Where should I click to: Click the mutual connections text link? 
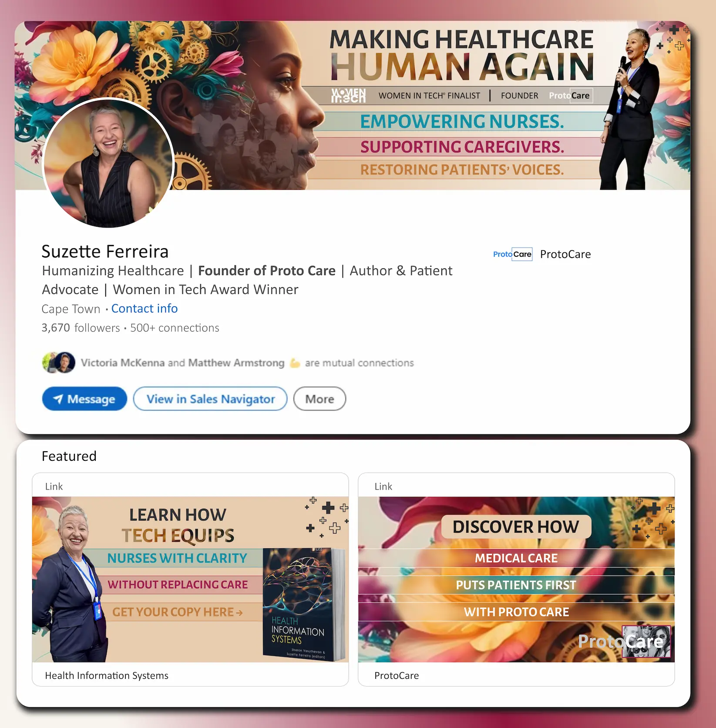(x=247, y=363)
